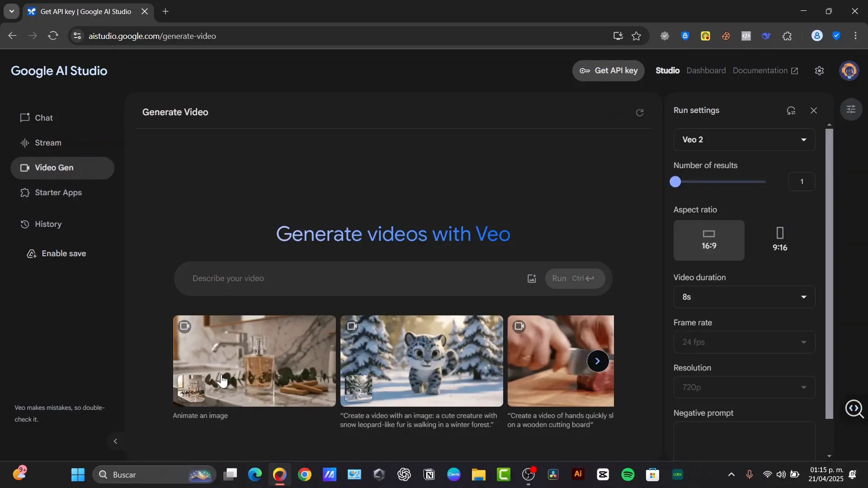The image size is (868, 488).
Task: Click the Get API key button
Action: click(x=609, y=70)
